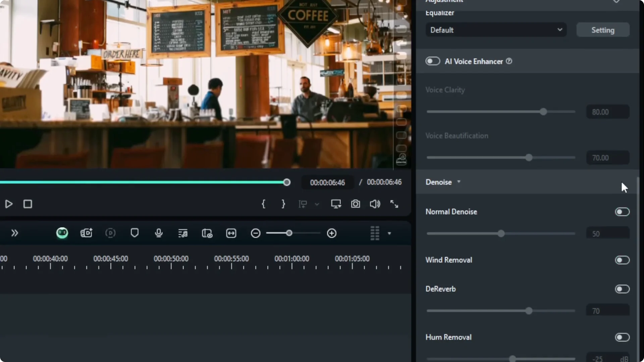Click the green AI assistant icon above the timeline
644x362 pixels.
pyautogui.click(x=62, y=233)
